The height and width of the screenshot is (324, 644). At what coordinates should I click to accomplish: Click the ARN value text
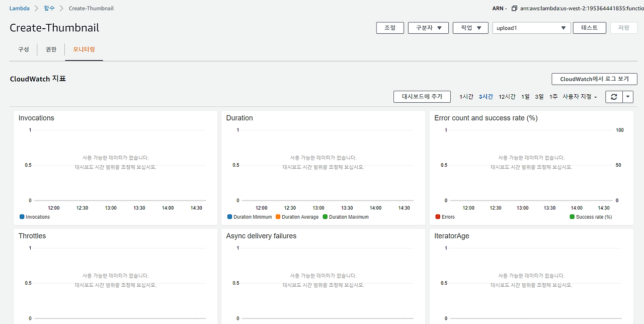click(581, 9)
